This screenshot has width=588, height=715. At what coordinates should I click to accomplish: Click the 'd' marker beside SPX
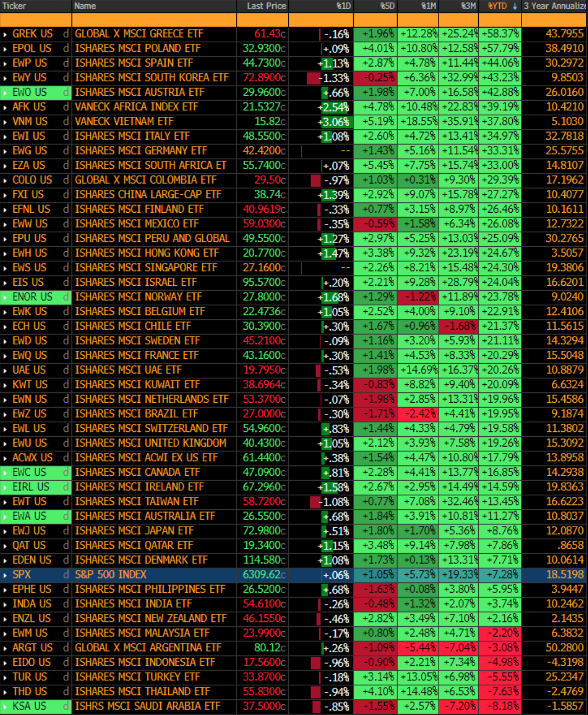coord(66,575)
